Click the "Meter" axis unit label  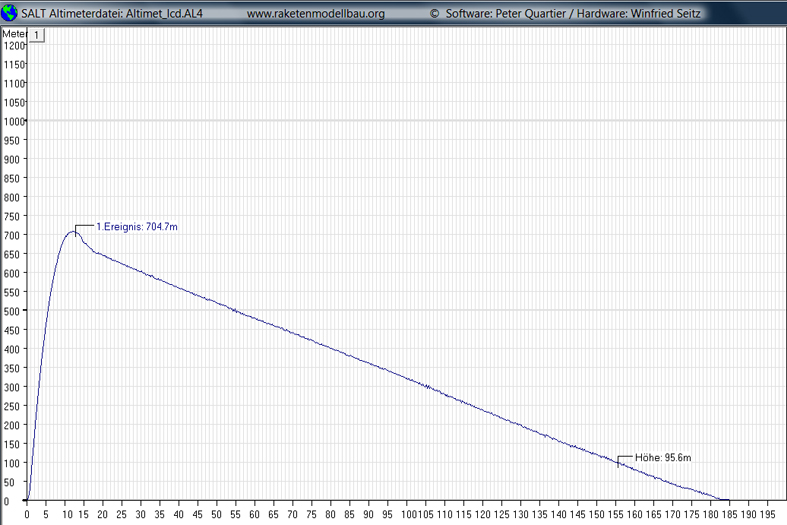click(15, 34)
